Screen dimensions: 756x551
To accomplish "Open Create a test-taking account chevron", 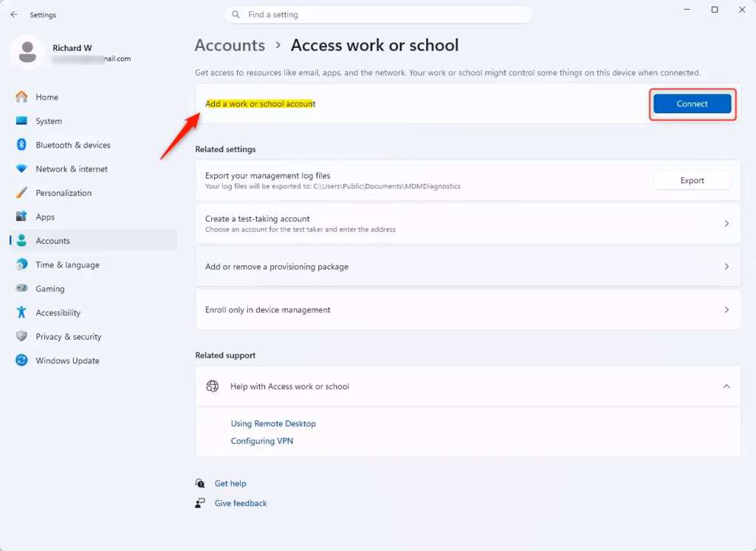I will coord(726,223).
